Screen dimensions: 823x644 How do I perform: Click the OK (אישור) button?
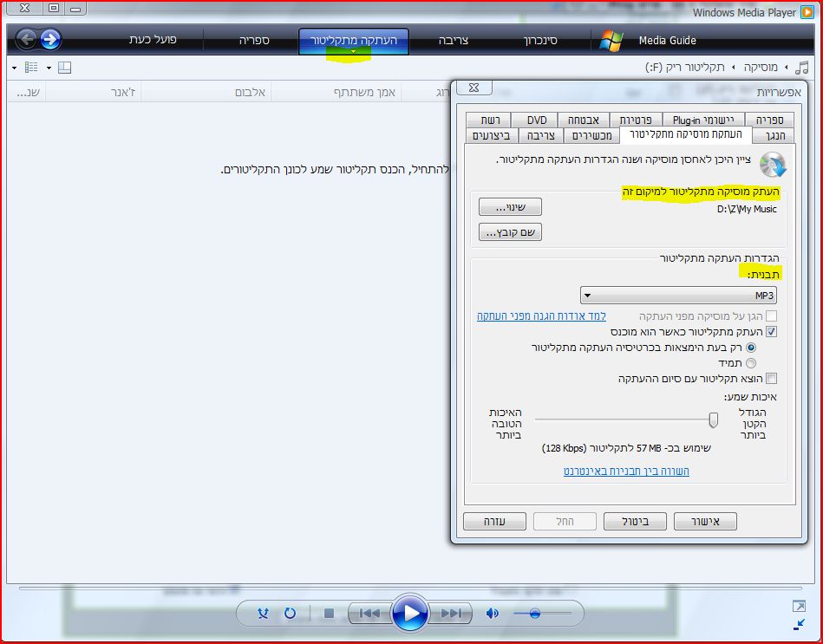[x=705, y=521]
